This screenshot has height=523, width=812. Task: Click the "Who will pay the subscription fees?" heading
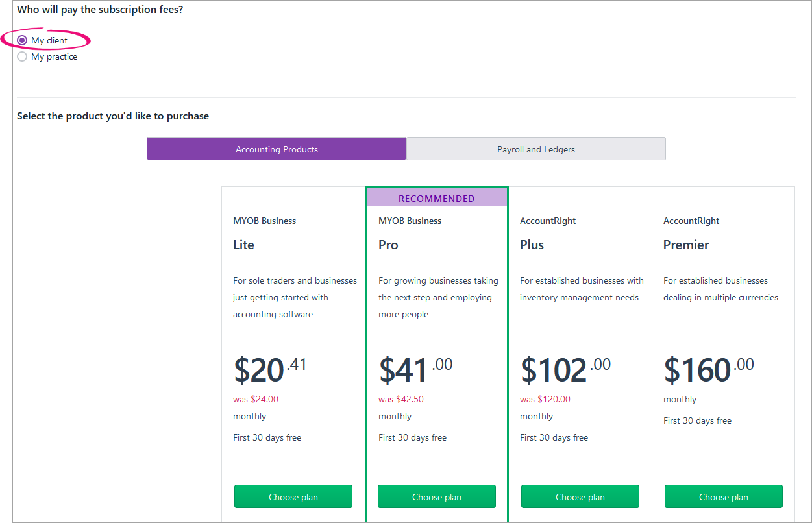(x=100, y=10)
